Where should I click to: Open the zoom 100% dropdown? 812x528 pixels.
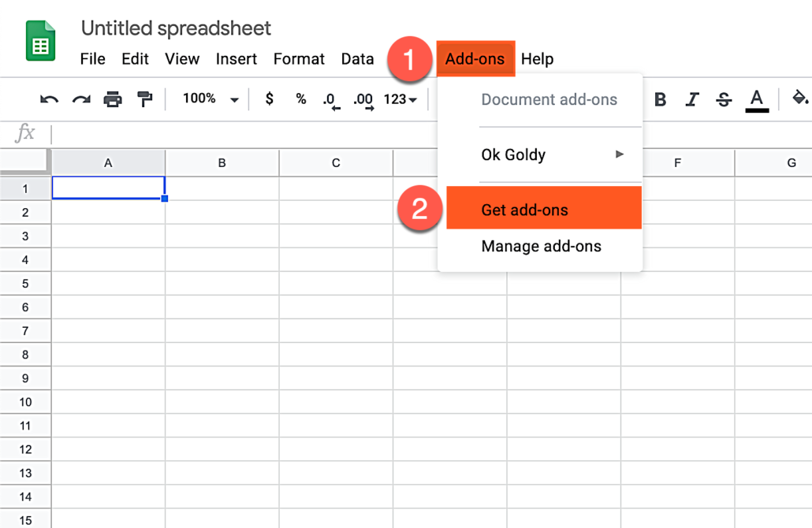[210, 99]
